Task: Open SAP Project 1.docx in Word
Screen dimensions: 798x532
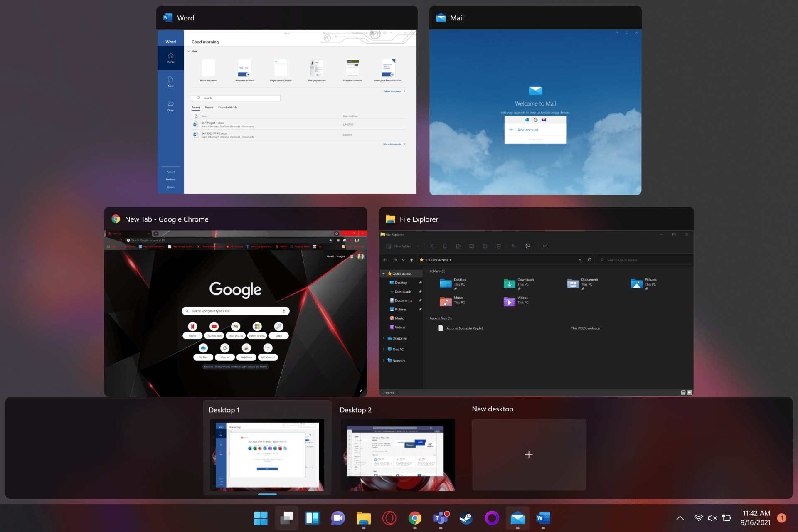Action: click(298, 124)
